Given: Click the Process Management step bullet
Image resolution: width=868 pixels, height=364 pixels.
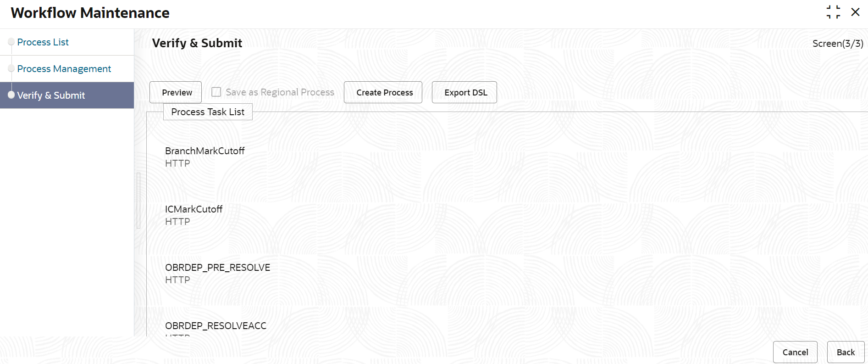Looking at the screenshot, I should [x=11, y=68].
